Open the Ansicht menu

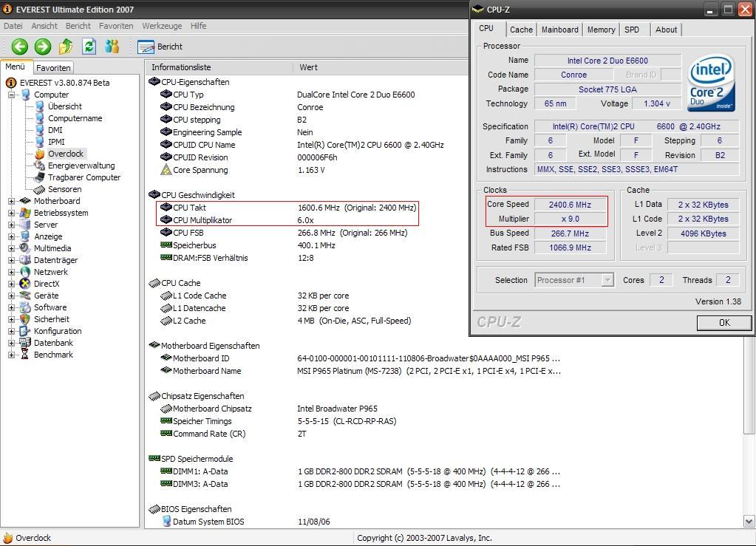coord(44,26)
